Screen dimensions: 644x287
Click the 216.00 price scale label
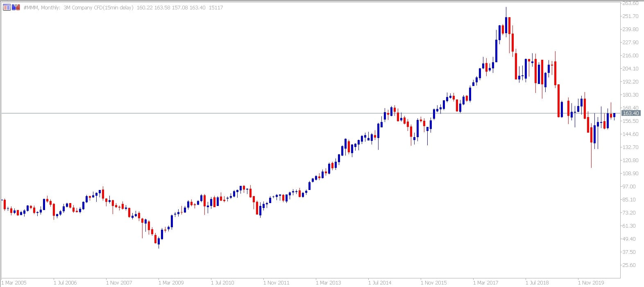coord(630,56)
